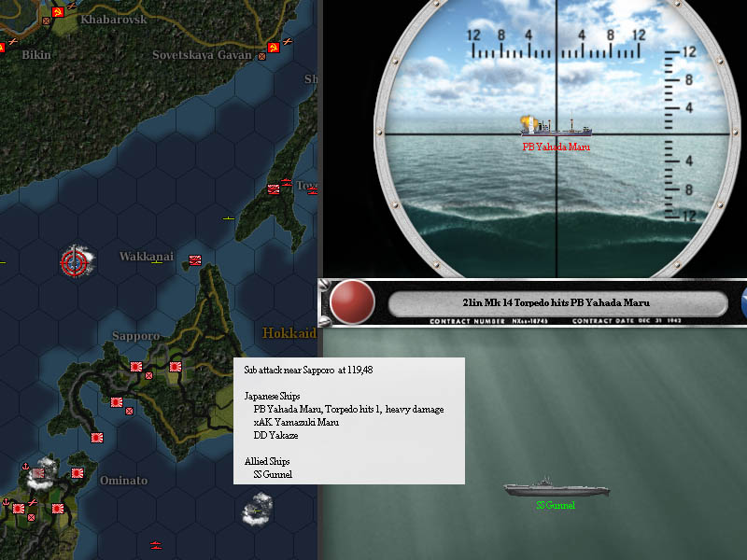The height and width of the screenshot is (560, 747).
Task: Select the Japanese flag unit right of Wakkanai
Action: (x=195, y=260)
